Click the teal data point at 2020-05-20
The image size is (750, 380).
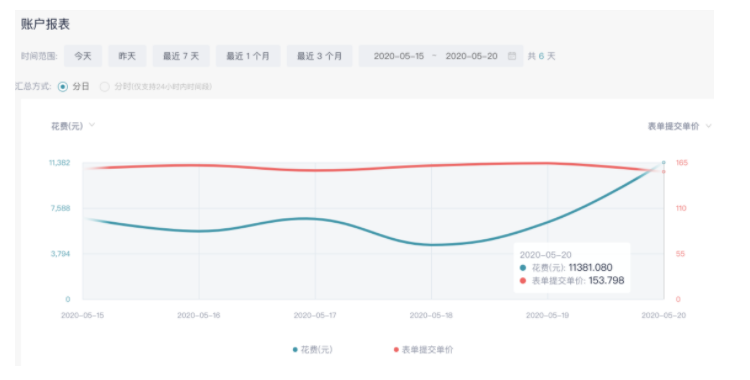(x=663, y=163)
